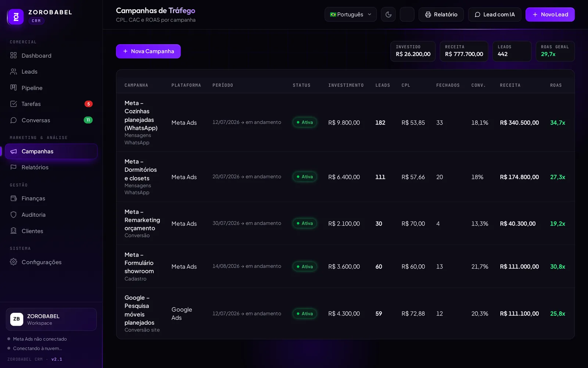Image resolution: width=588 pixels, height=368 pixels.
Task: Open Leads in the sidebar
Action: [x=51, y=71]
